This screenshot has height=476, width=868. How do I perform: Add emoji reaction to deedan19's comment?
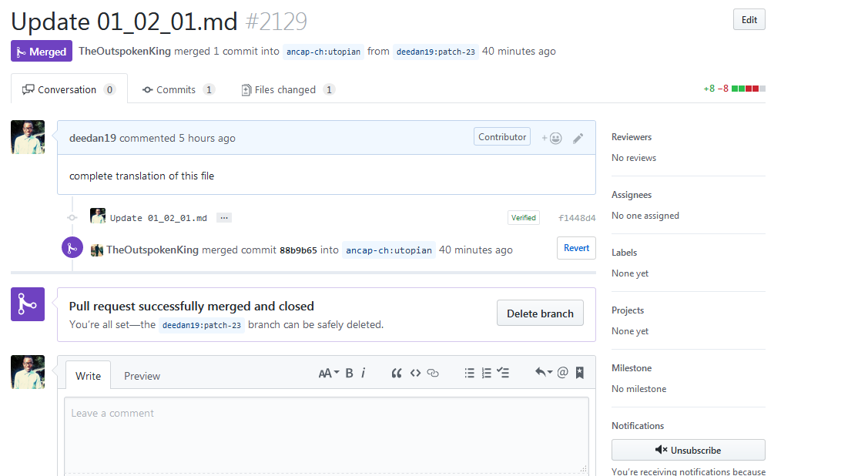click(x=552, y=138)
